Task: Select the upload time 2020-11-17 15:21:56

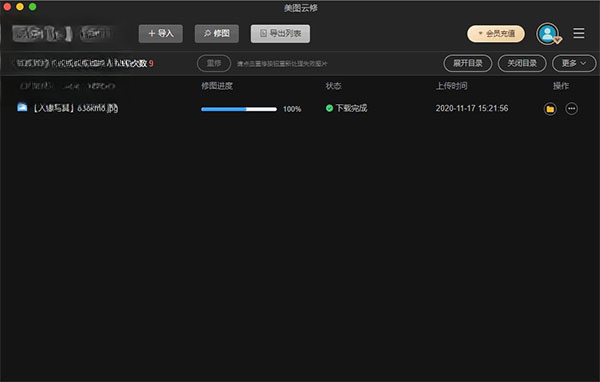Action: (472, 108)
